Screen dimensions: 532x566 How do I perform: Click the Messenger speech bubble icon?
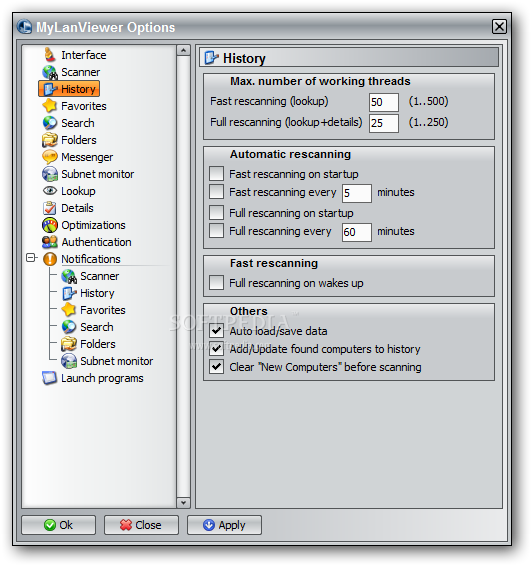pyautogui.click(x=50, y=157)
